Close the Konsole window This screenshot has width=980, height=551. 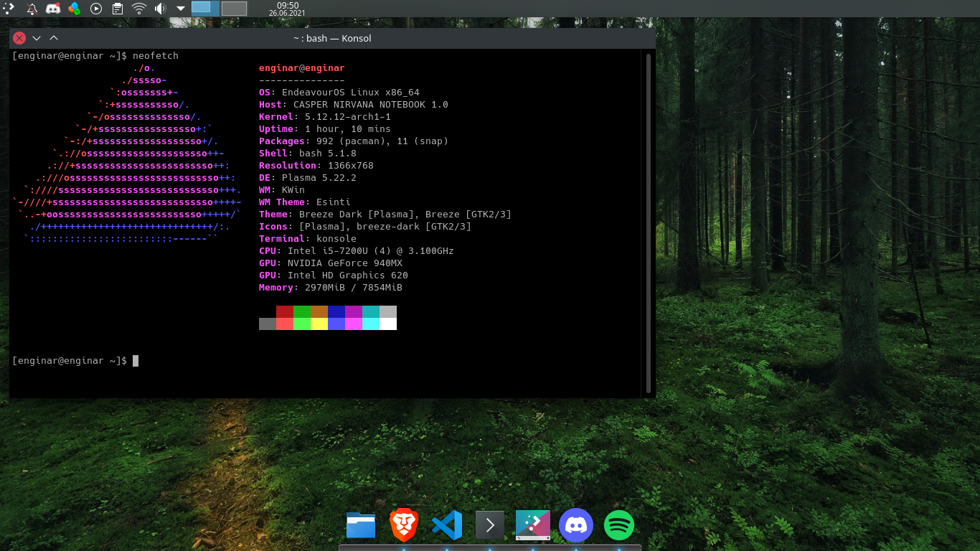(19, 38)
